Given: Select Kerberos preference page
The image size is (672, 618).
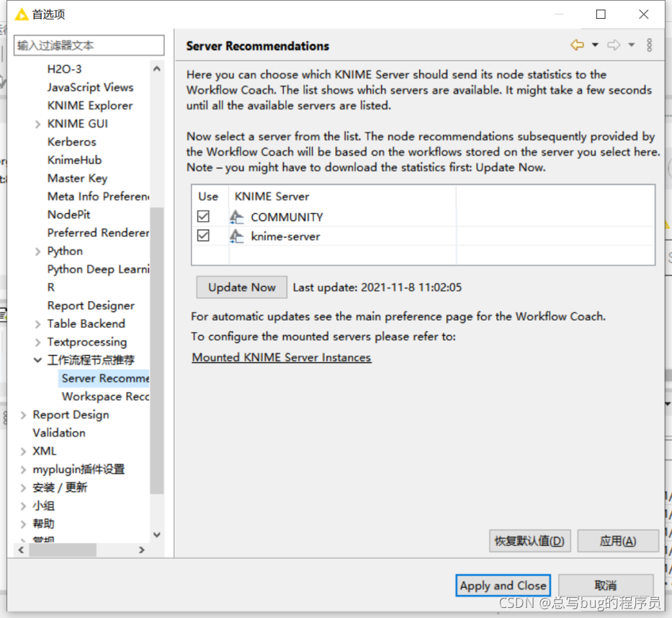Looking at the screenshot, I should click(x=71, y=142).
